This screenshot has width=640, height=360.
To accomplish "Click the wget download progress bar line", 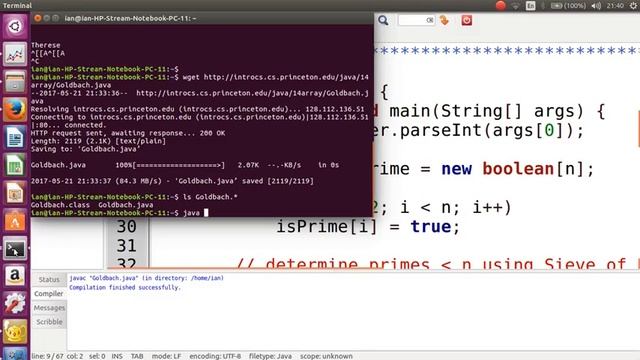I will [185, 165].
